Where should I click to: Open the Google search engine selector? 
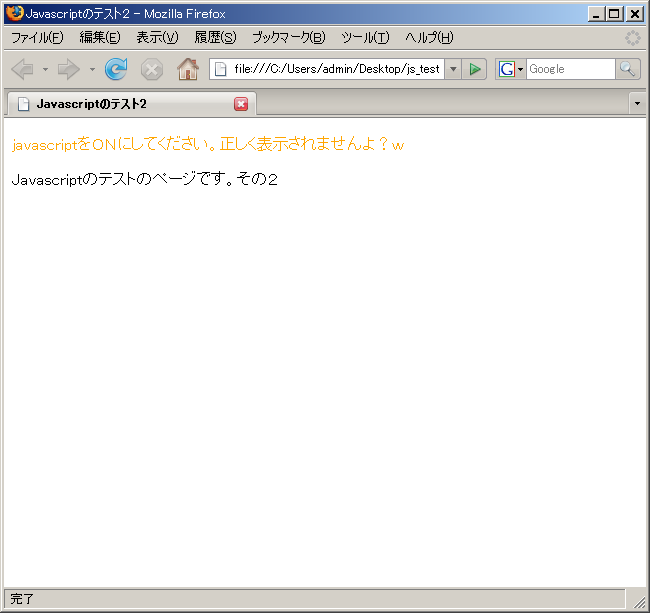pos(511,69)
